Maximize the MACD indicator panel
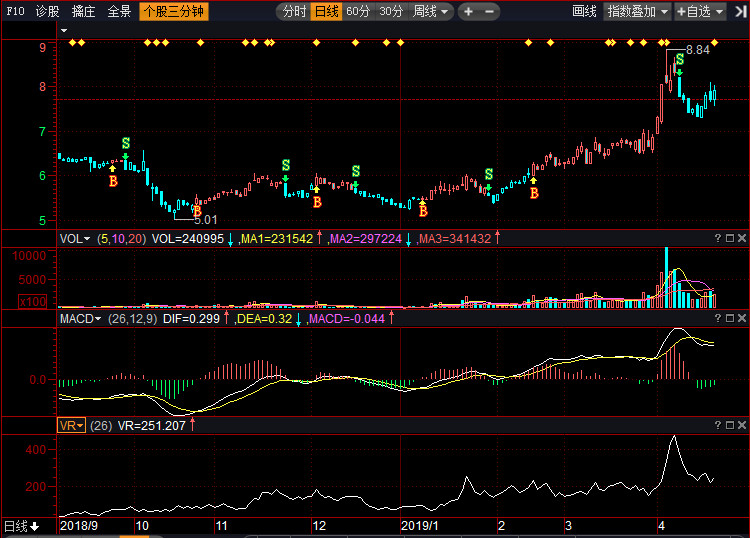 pos(730,318)
